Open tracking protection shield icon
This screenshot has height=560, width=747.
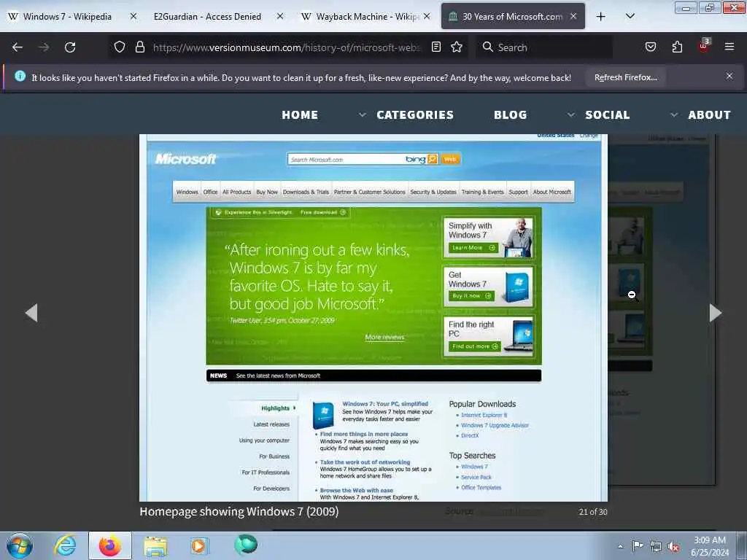click(120, 47)
